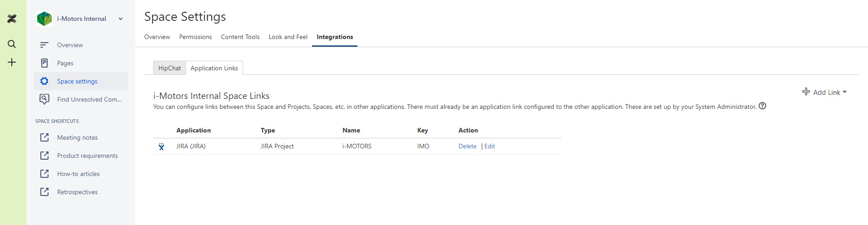Click the plus create icon in sidebar
Image resolution: width=868 pixels, height=225 pixels.
pos(12,62)
